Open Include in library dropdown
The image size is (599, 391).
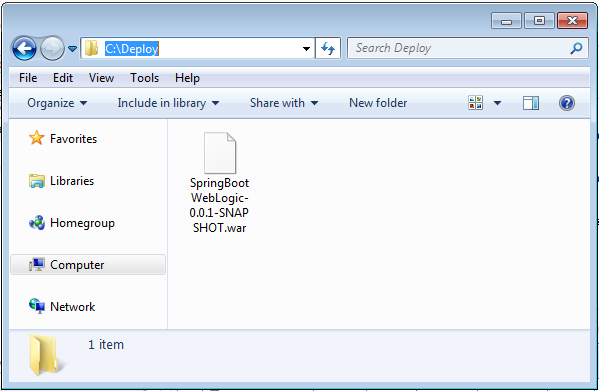point(168,103)
